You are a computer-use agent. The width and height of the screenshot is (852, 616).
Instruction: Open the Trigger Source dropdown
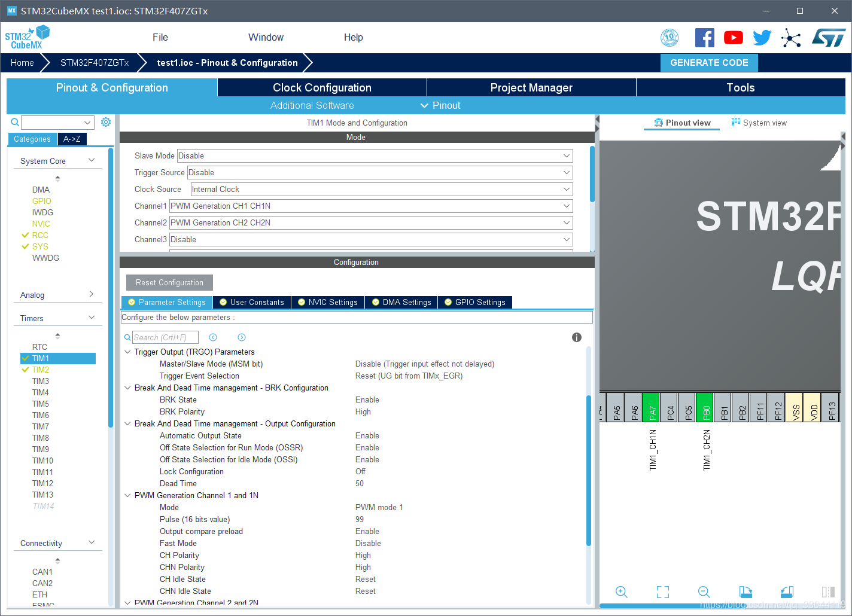pos(380,172)
